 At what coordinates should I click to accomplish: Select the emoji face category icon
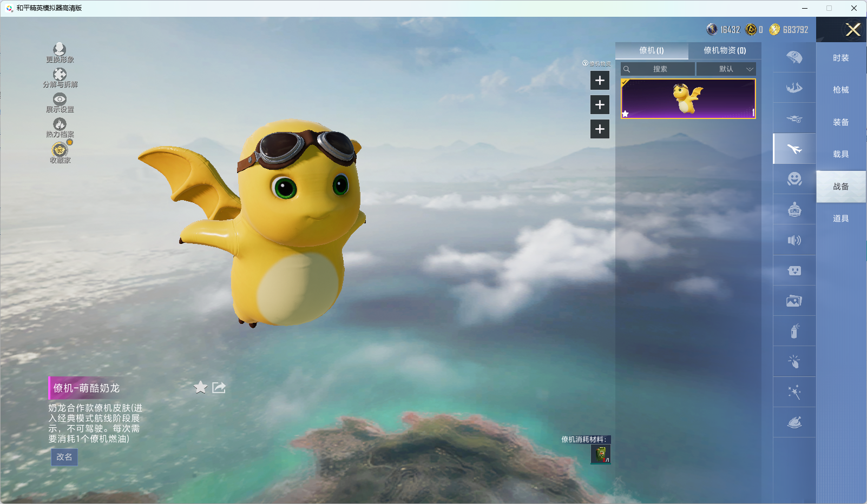794,179
